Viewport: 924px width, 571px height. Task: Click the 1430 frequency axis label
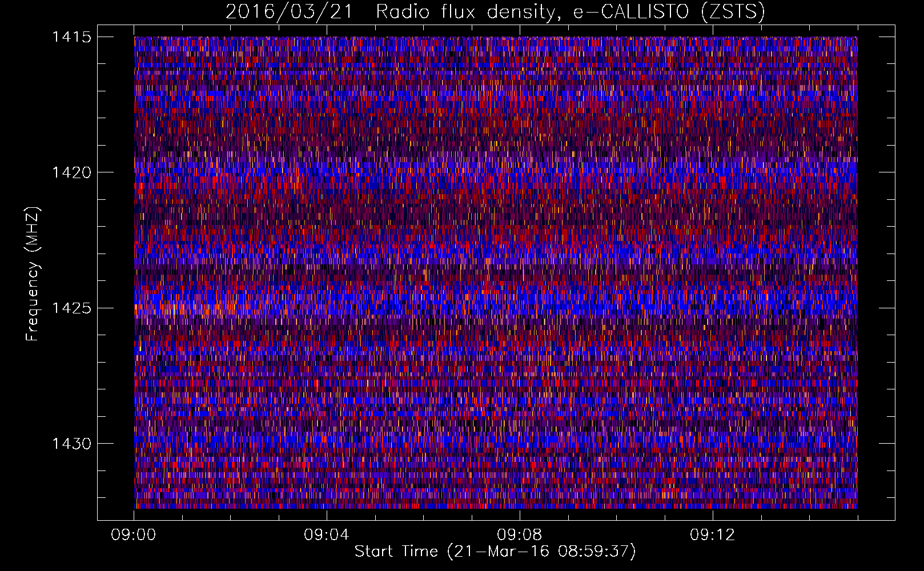click(x=71, y=444)
